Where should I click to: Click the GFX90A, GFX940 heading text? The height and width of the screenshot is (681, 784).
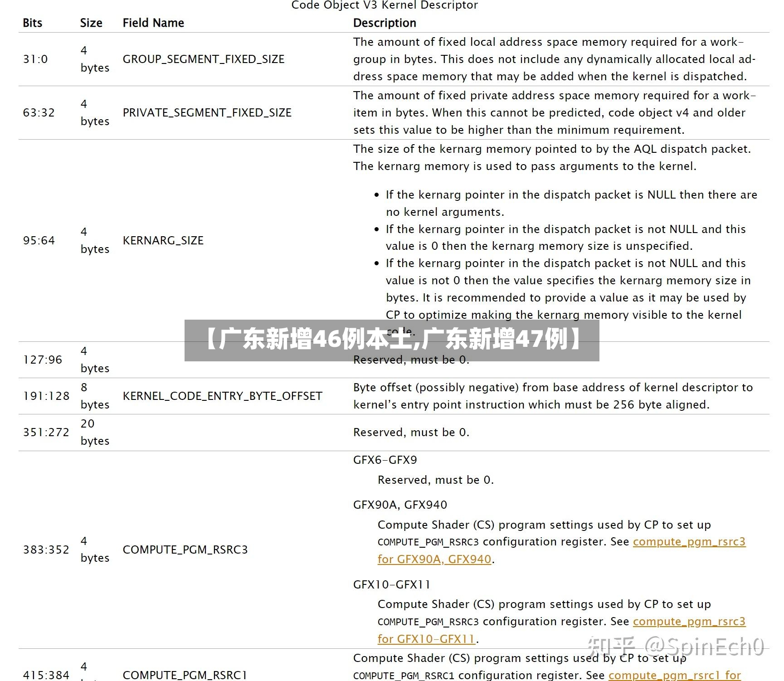coord(400,505)
